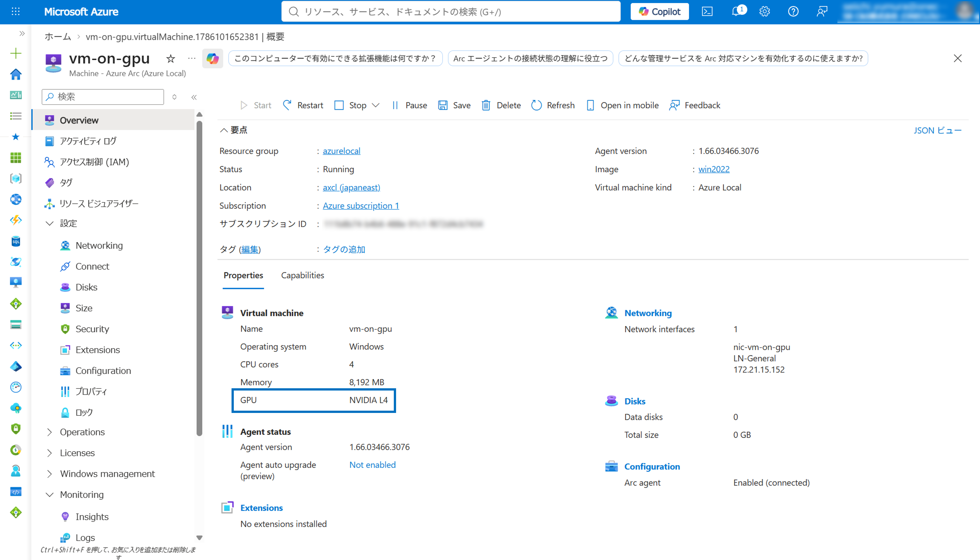
Task: Restart the virtual machine
Action: [303, 105]
